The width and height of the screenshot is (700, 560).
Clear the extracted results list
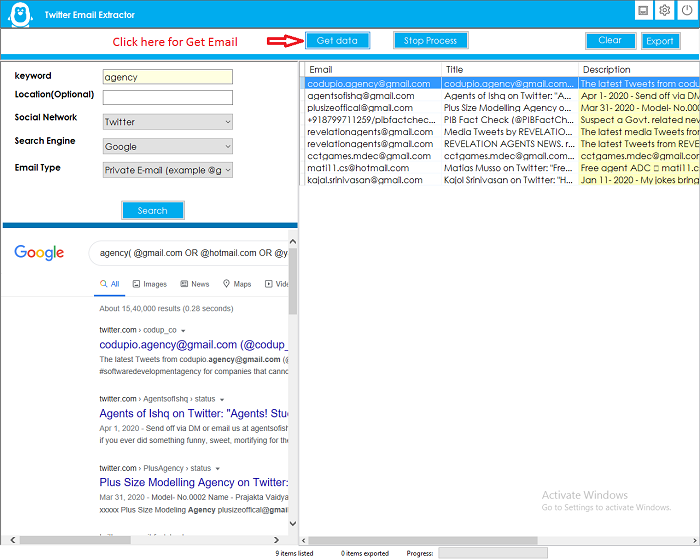610,40
